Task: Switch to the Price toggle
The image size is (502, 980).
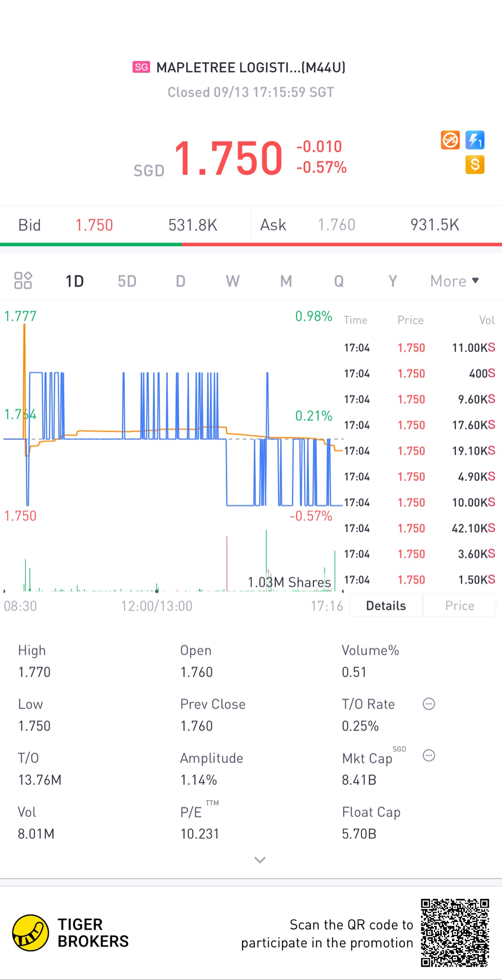Action: 460,605
